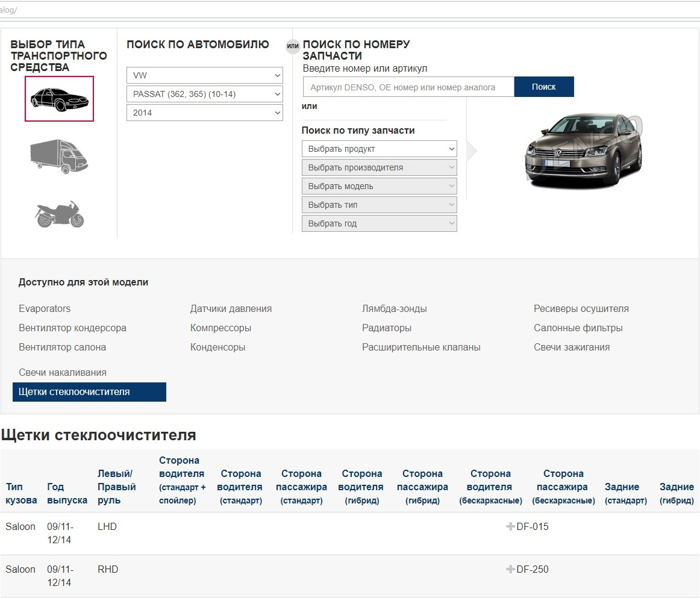
Task: Click the blue 'Поиск' button
Action: pos(544,87)
